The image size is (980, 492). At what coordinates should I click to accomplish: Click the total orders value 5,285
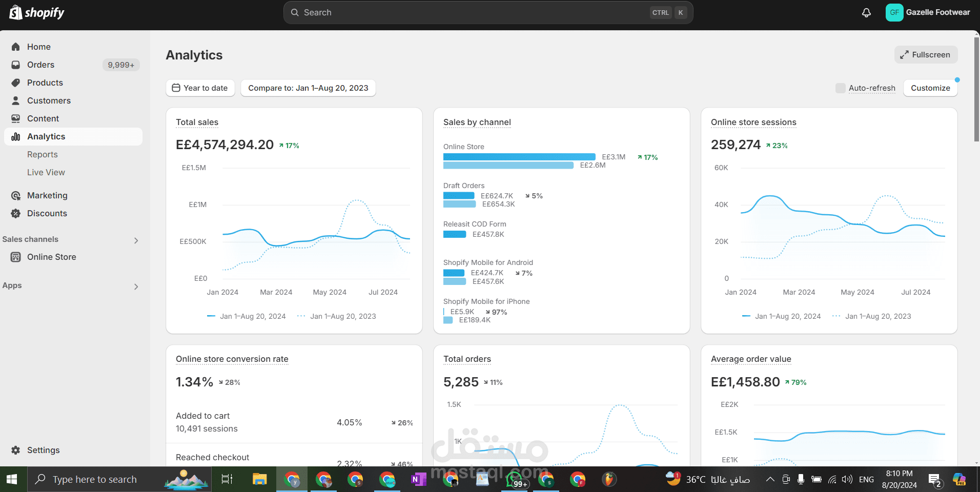pyautogui.click(x=461, y=382)
